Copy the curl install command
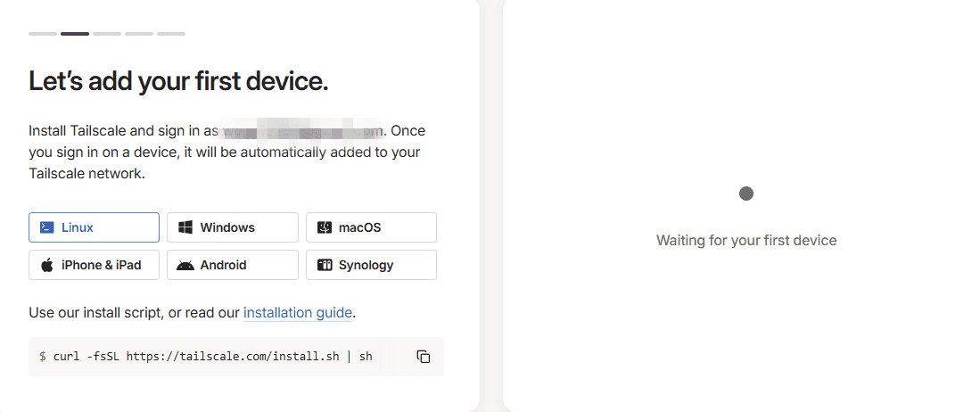Image resolution: width=980 pixels, height=412 pixels. (x=424, y=357)
